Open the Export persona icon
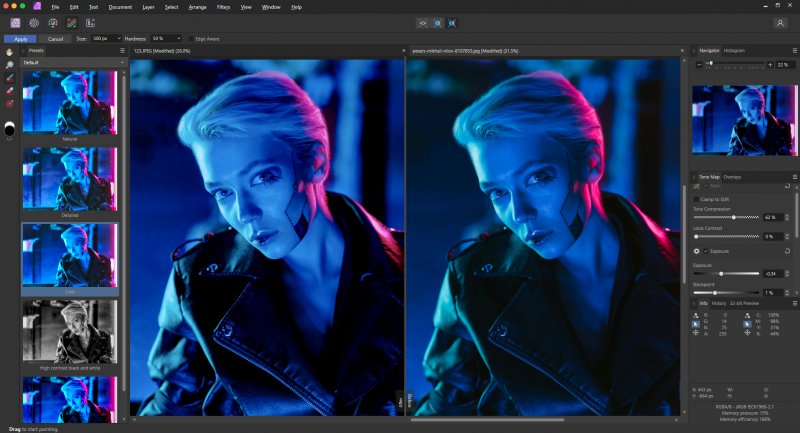Screen dimensions: 800x433 click(90, 23)
